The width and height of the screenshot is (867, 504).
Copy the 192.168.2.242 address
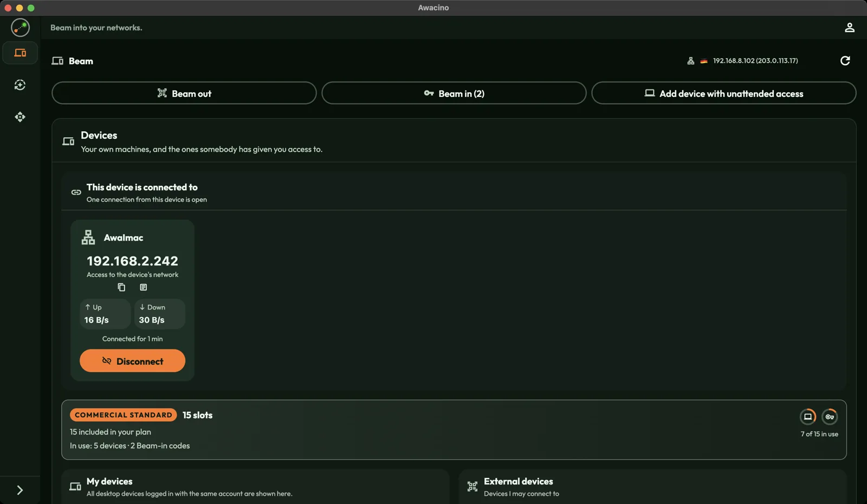click(x=121, y=287)
